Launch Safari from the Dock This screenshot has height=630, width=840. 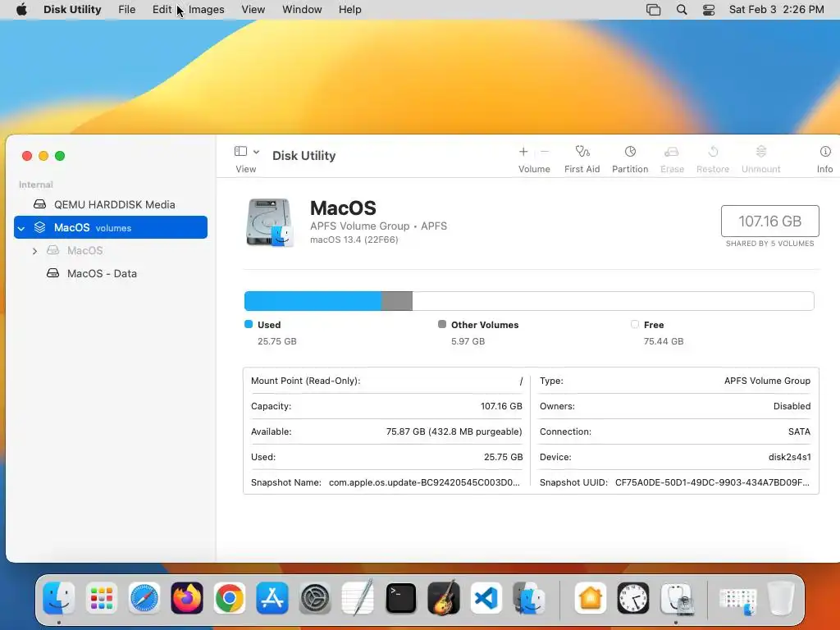144,598
